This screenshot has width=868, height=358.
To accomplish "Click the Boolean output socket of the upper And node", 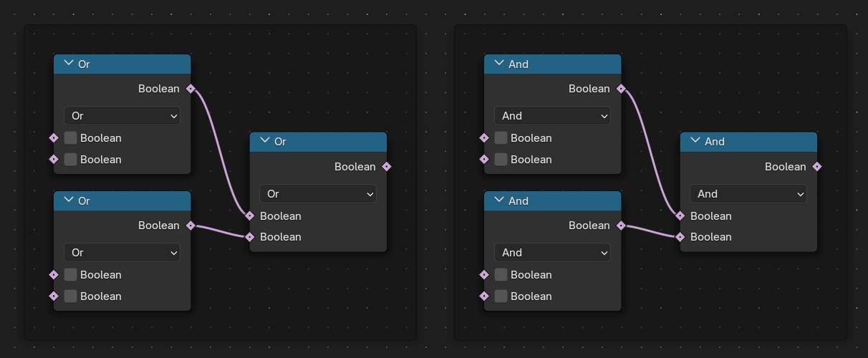I will point(621,89).
